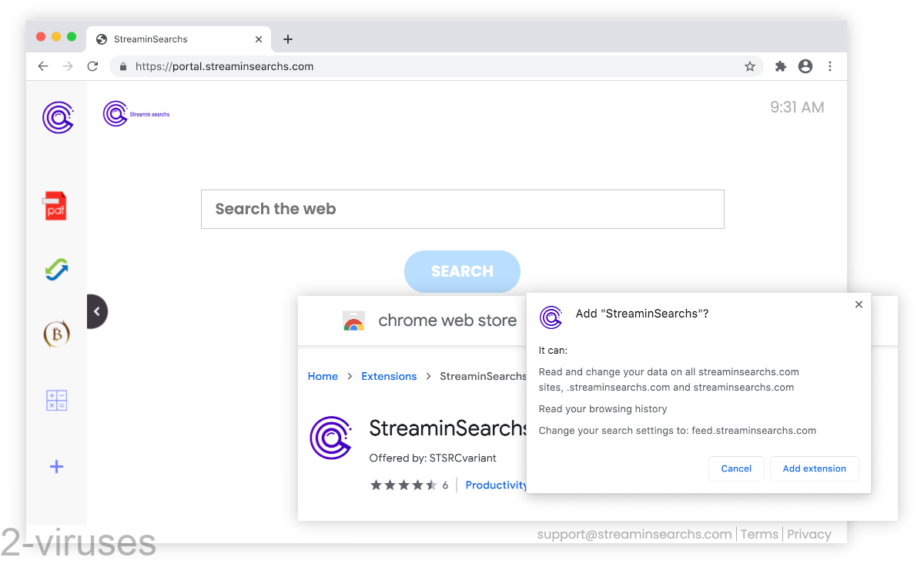Bookmark the page using the star icon
This screenshot has height=564, width=924.
click(749, 66)
